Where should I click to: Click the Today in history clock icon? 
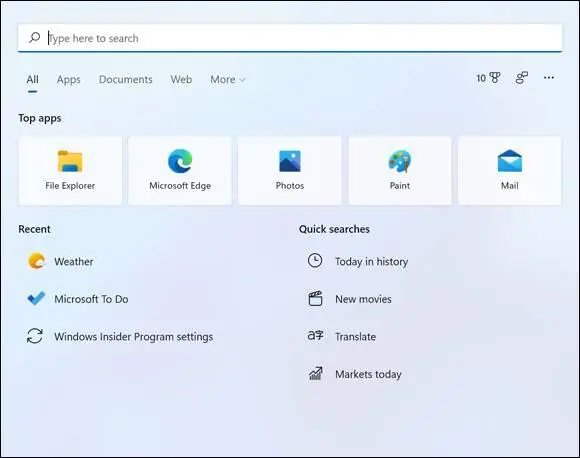315,260
